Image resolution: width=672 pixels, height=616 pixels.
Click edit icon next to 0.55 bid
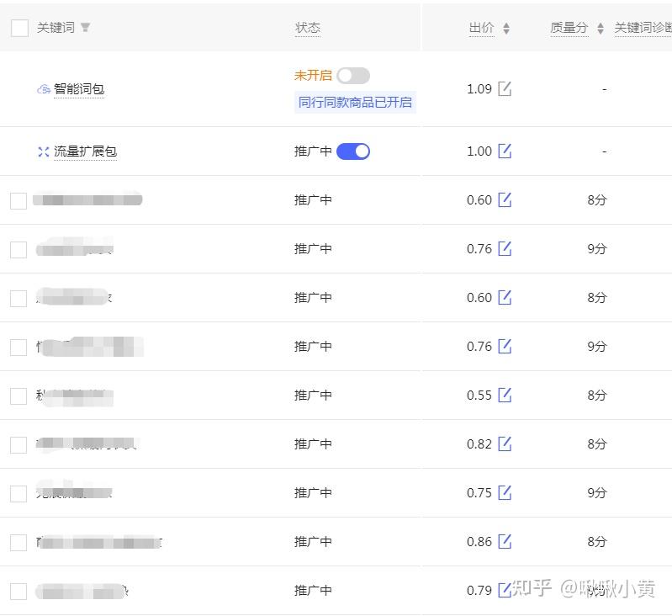(x=505, y=395)
